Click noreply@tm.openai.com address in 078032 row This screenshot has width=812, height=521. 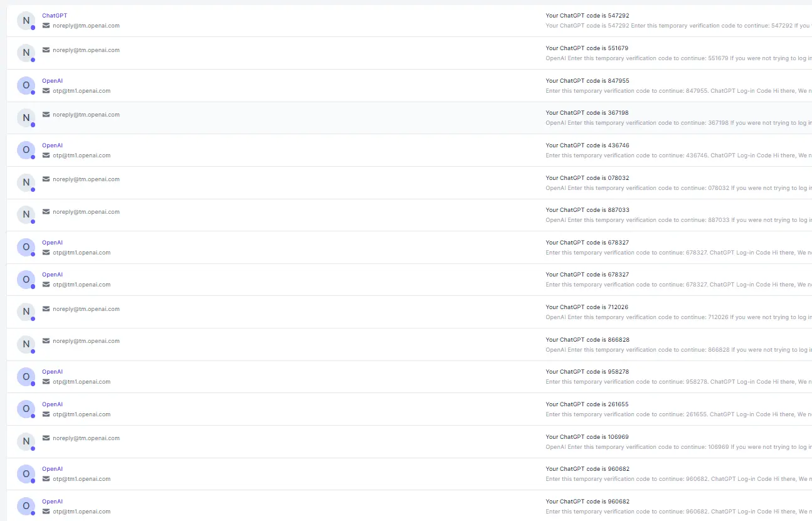coord(86,179)
